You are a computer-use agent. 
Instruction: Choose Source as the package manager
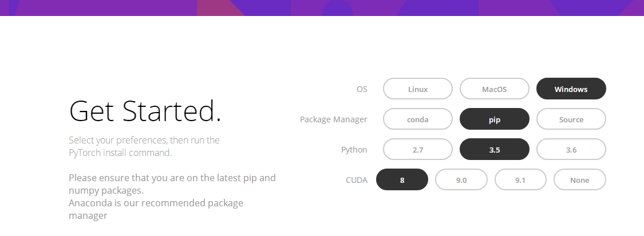(x=571, y=119)
